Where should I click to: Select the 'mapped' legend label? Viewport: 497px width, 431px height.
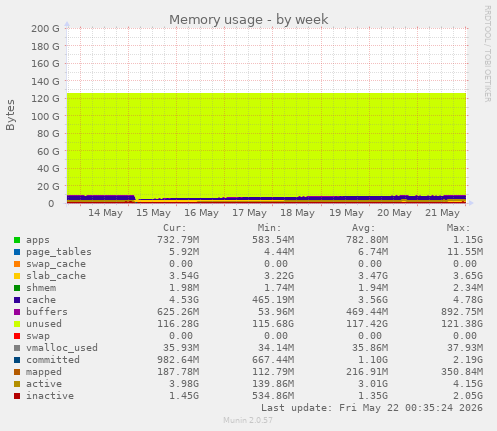tap(44, 372)
